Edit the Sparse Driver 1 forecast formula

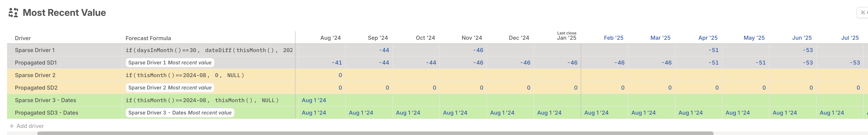[x=209, y=50]
